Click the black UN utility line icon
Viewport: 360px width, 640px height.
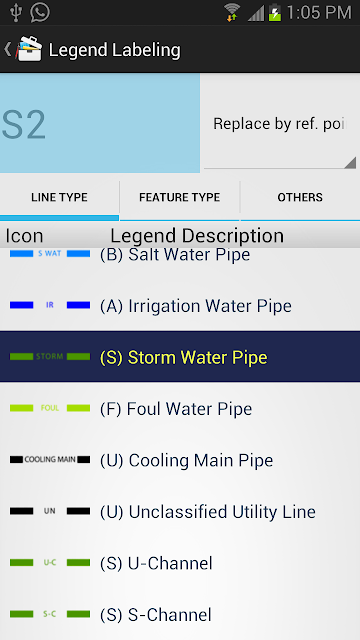pyautogui.click(x=50, y=511)
